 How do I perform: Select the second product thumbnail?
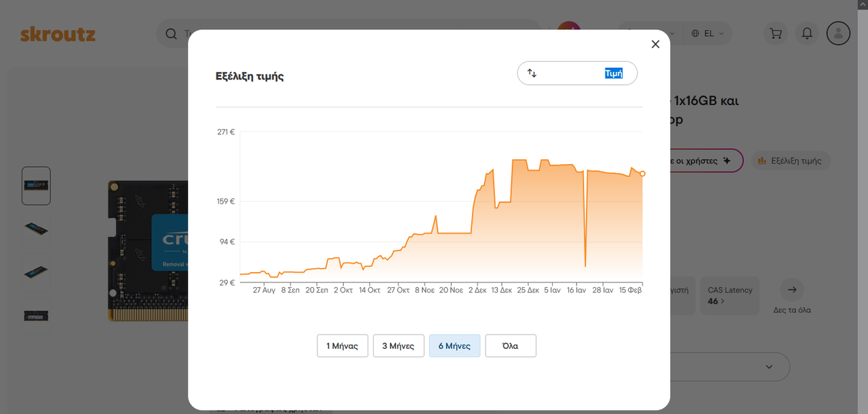point(36,229)
